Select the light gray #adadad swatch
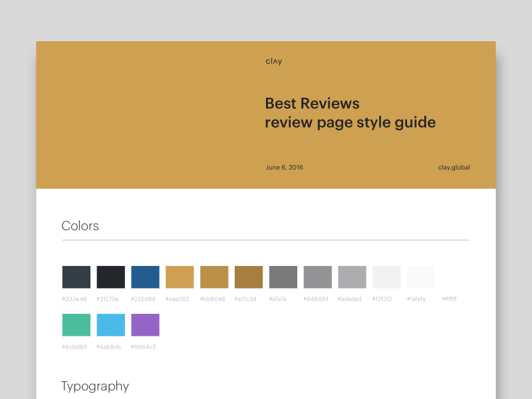 tap(352, 277)
